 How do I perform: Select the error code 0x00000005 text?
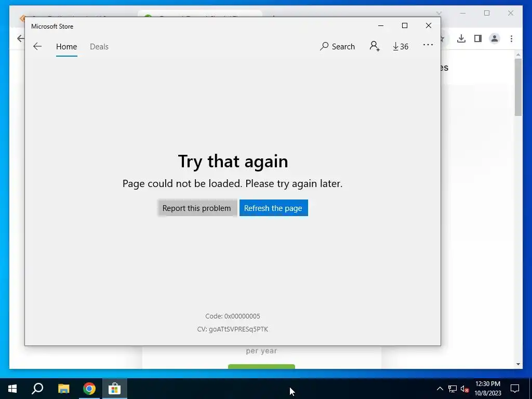233,316
